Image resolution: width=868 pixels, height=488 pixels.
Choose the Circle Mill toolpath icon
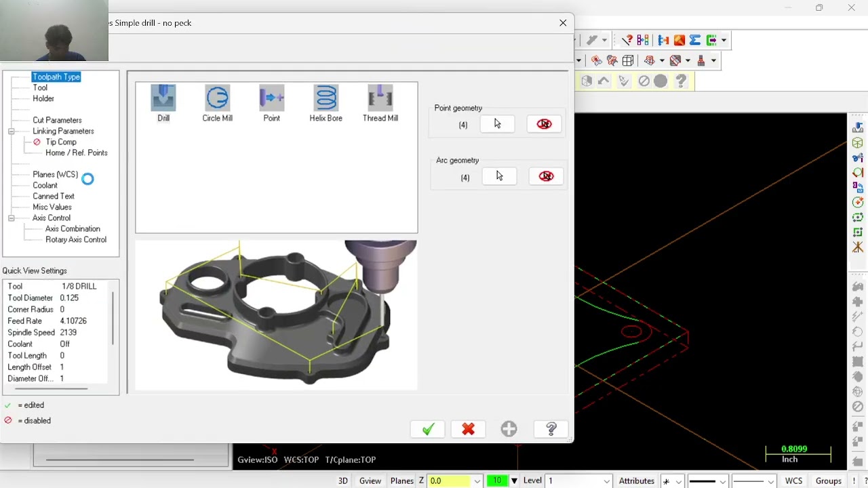[217, 104]
